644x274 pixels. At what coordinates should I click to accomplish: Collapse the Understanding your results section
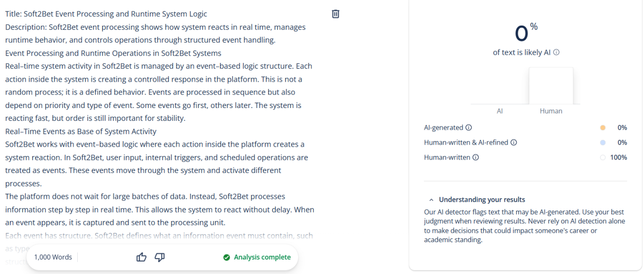[431, 200]
